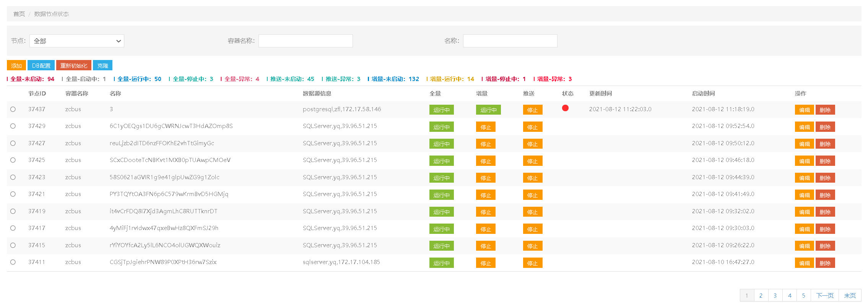The image size is (868, 308).
Task: Select the radio button for node 37437
Action: tap(13, 109)
